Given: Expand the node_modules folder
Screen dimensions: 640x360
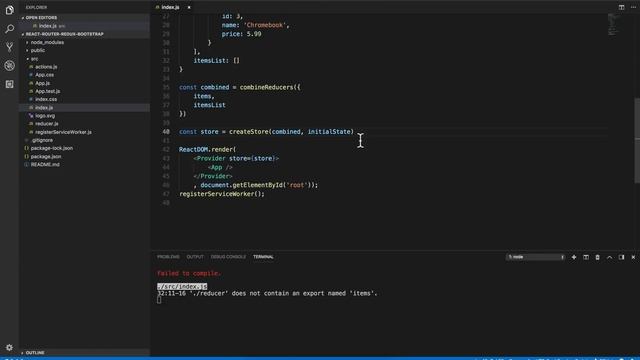Looking at the screenshot, I should 47,42.
